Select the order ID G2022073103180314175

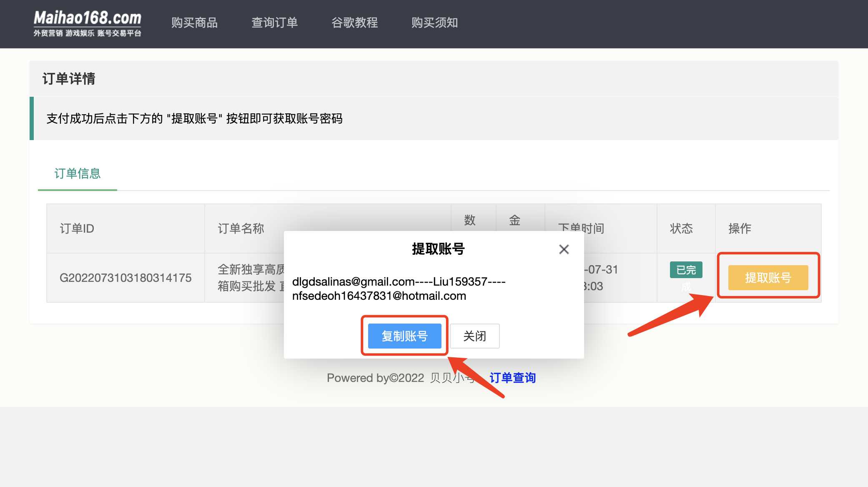coord(125,278)
